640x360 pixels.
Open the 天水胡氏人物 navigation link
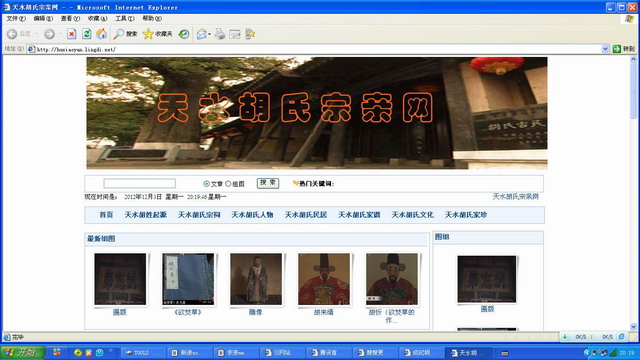point(252,215)
